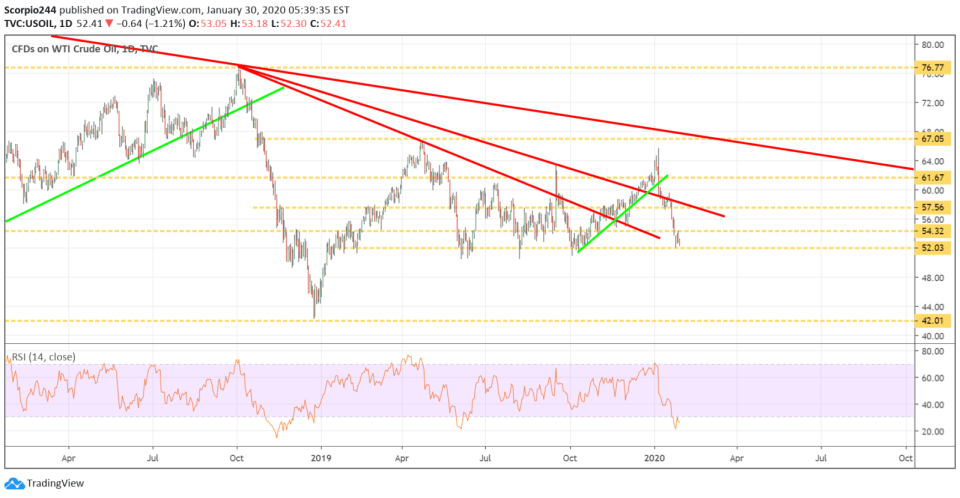This screenshot has width=960, height=498.
Task: Click the CFDs on WTI Crude Oil title
Action: pos(85,48)
